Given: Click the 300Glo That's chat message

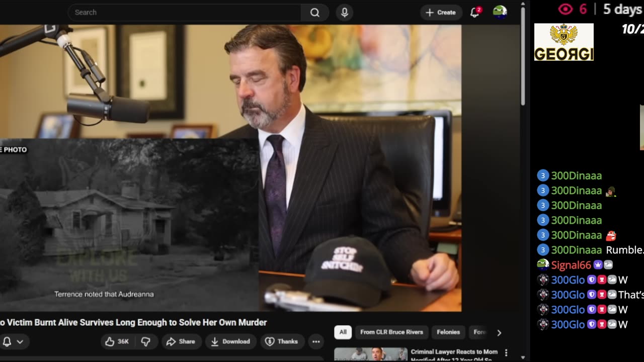Looking at the screenshot, I should [590, 295].
